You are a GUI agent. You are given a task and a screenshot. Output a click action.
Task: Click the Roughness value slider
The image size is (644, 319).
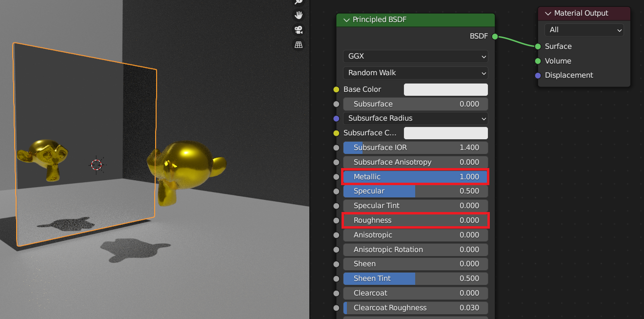point(415,220)
